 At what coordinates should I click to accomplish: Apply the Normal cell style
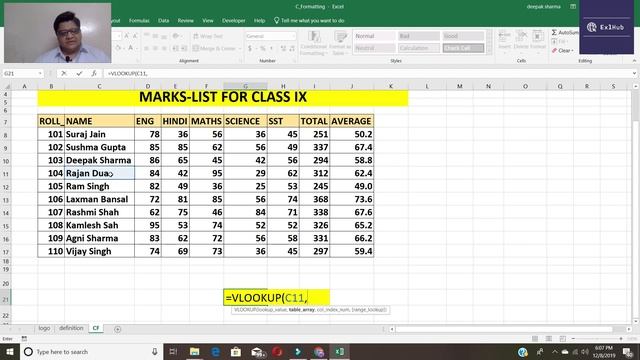pyautogui.click(x=374, y=36)
